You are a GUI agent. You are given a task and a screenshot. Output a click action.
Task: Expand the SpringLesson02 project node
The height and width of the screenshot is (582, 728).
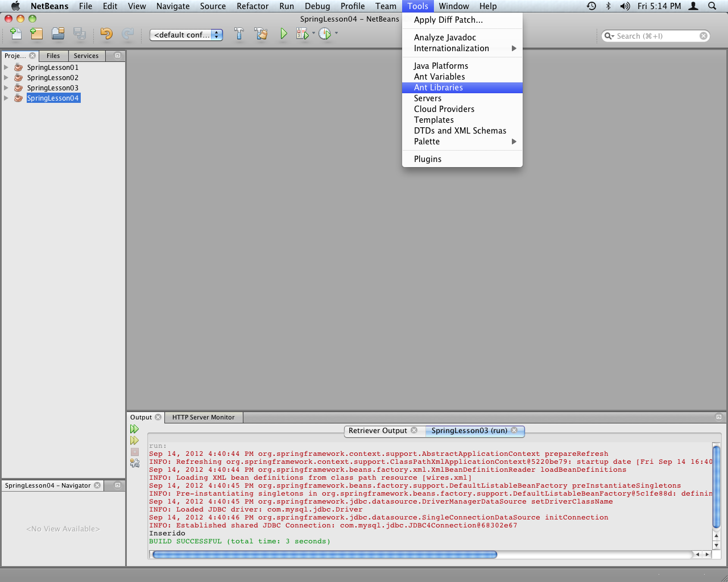[6, 77]
